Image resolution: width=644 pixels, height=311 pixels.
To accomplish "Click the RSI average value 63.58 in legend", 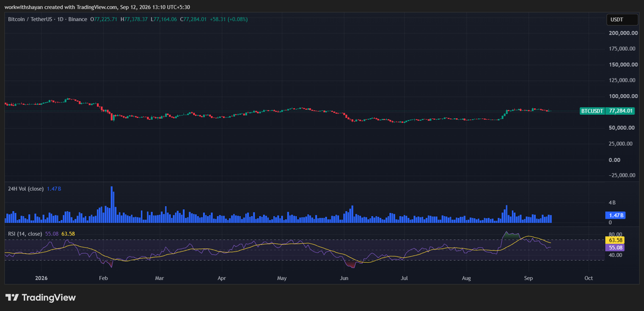I will [x=68, y=234].
